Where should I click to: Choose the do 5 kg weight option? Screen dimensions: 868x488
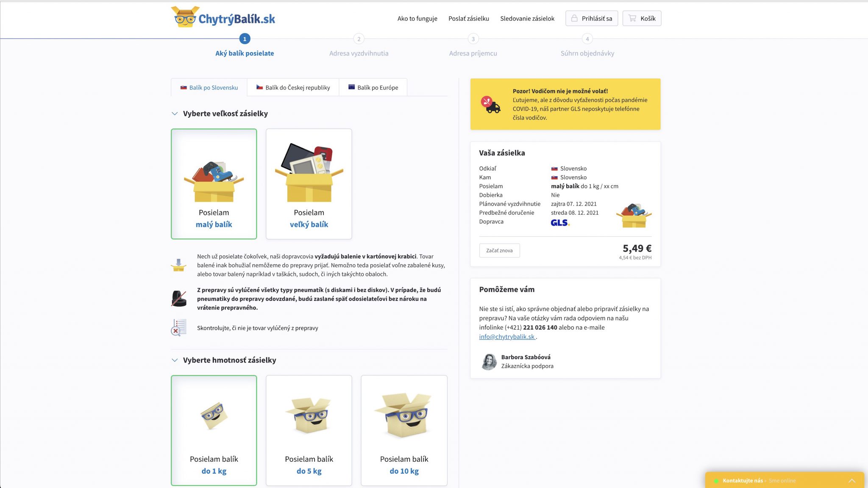[x=309, y=430]
